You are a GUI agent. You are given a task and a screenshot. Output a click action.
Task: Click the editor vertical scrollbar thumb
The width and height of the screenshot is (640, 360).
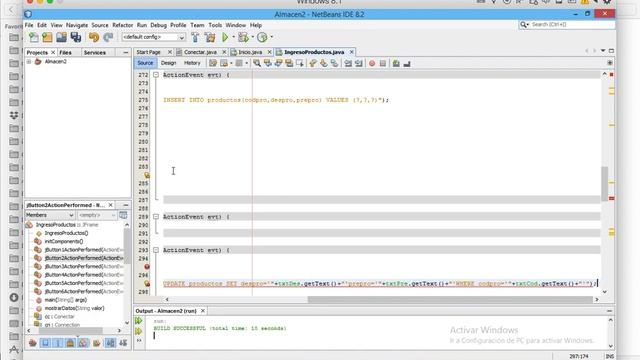[x=604, y=183]
